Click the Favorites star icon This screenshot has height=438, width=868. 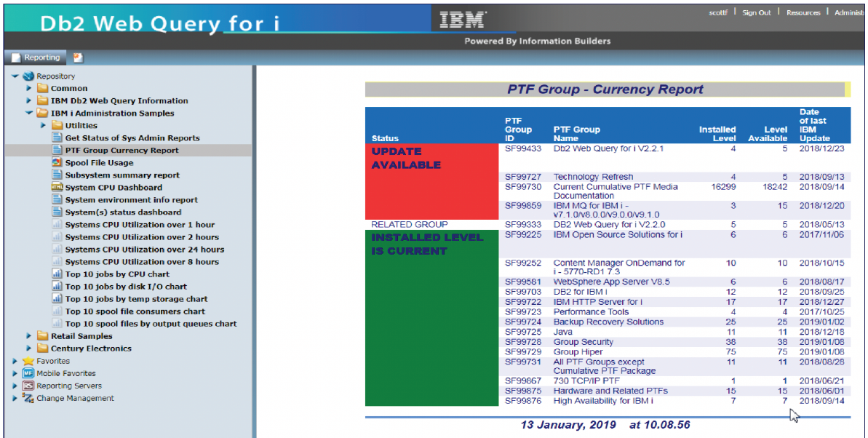pyautogui.click(x=28, y=361)
